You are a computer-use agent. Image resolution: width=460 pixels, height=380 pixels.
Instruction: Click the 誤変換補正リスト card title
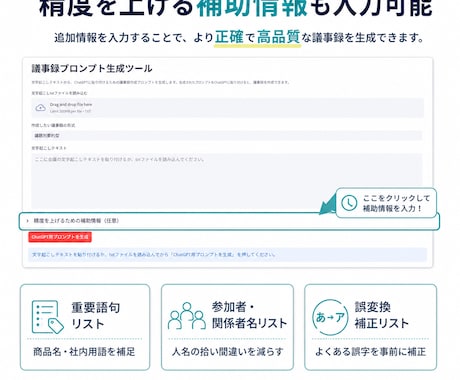[x=382, y=315]
